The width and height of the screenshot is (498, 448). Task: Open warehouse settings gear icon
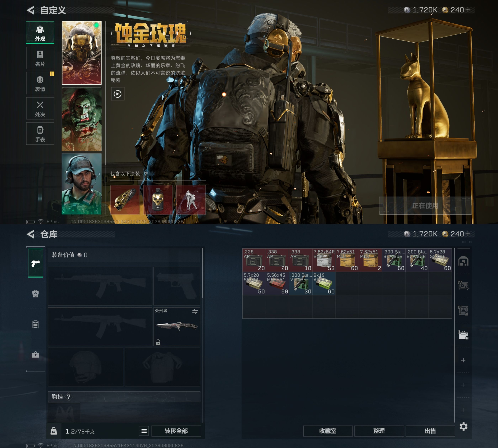click(x=463, y=427)
